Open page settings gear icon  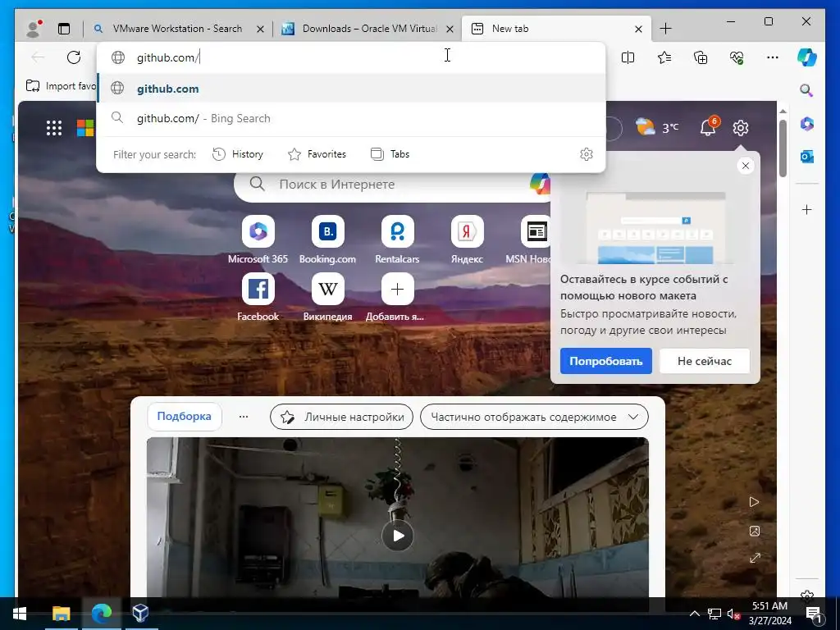coord(741,128)
